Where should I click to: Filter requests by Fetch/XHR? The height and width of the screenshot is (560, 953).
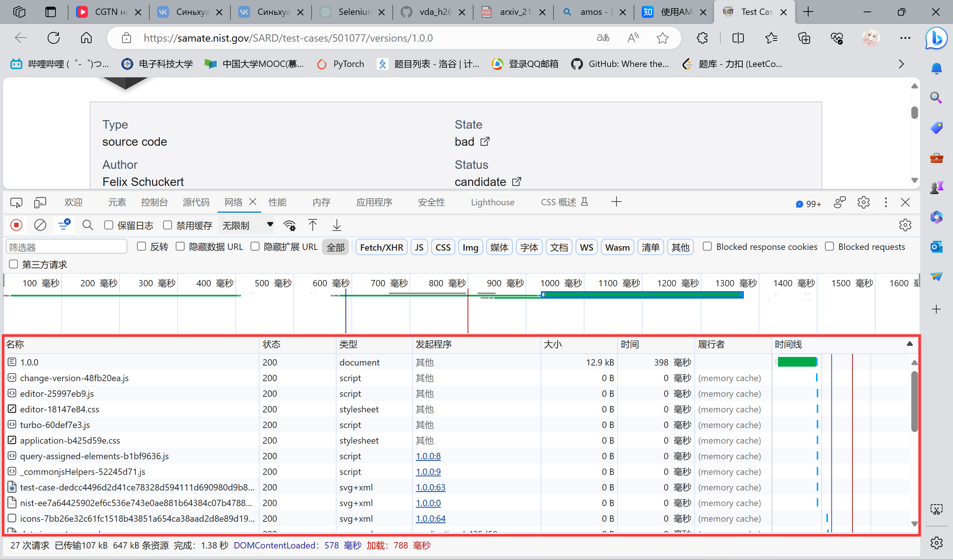click(x=381, y=247)
